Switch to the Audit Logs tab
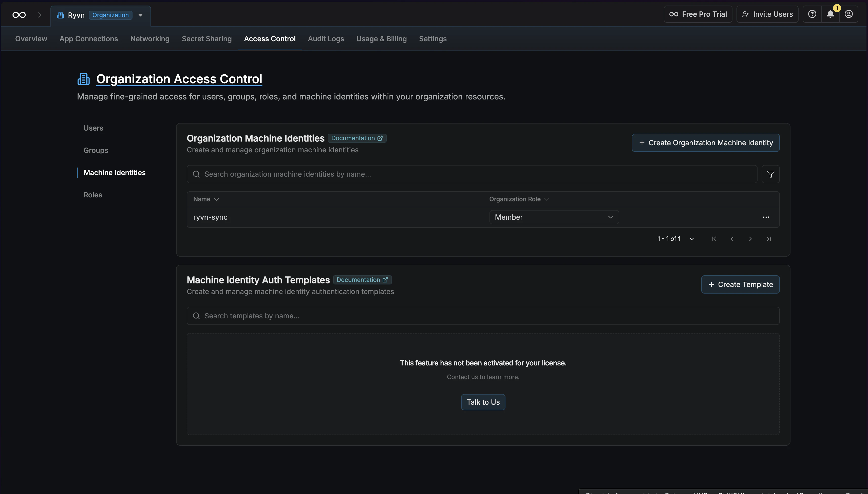 click(325, 39)
